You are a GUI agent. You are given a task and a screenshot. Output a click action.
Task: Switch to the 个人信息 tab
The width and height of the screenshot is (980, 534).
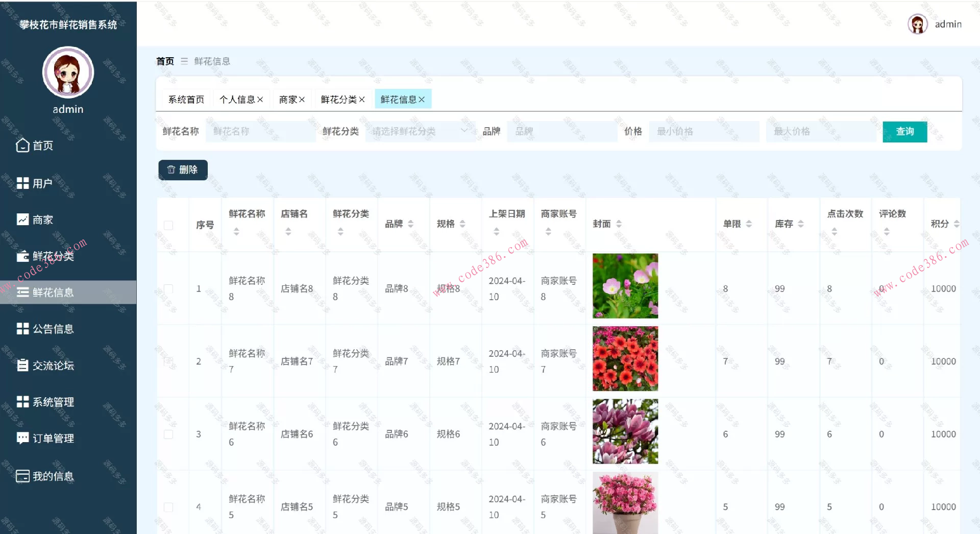point(238,99)
